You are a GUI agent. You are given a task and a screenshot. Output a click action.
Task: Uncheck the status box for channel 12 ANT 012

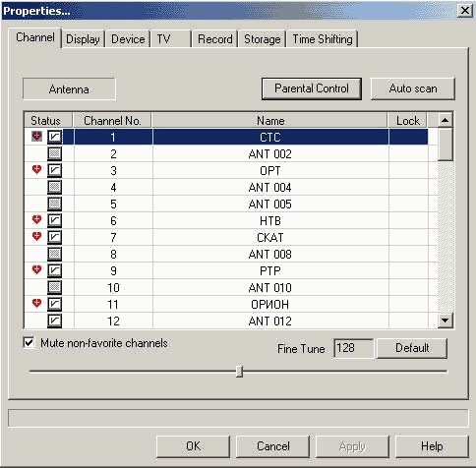click(54, 321)
